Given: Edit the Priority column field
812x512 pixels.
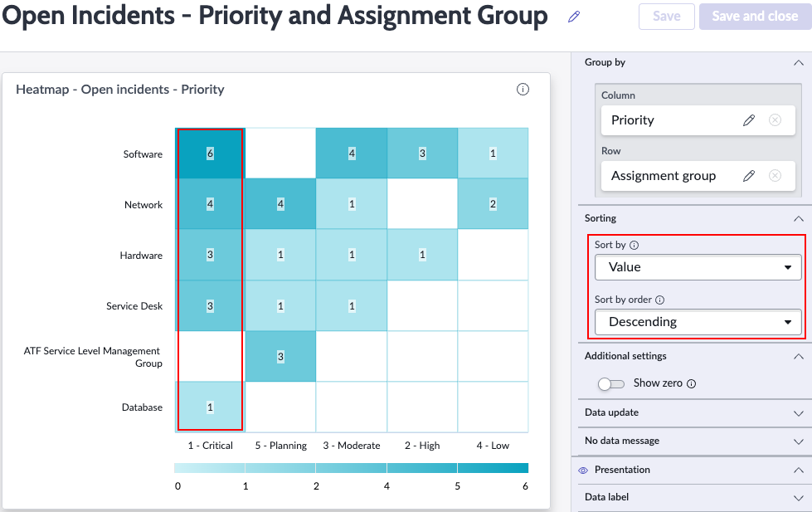Looking at the screenshot, I should (749, 120).
